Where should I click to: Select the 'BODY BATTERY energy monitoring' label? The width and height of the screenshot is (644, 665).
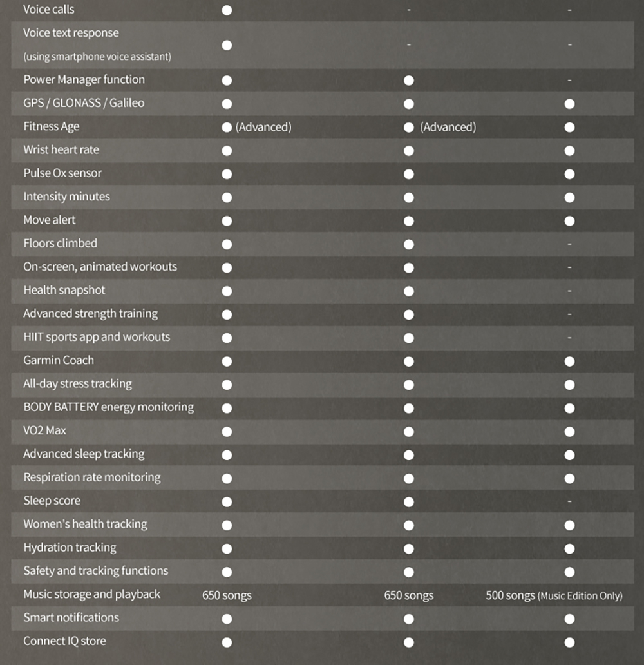coord(109,407)
